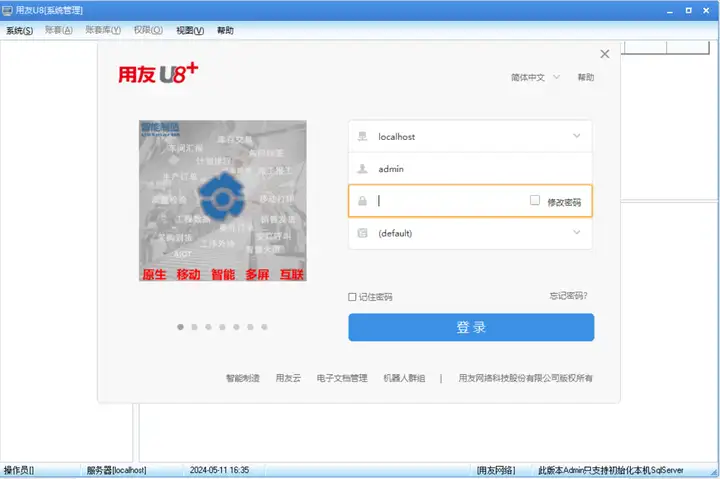720x479 pixels.
Task: Click the padlock icon in password field
Action: pos(362,201)
